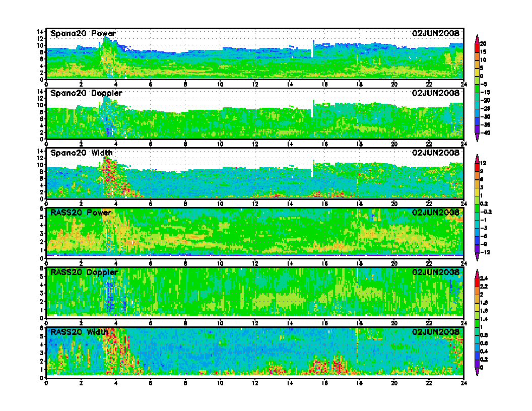
Task: Click x-axis tick '22' under the Spano20 Width panel
Action: pyautogui.click(x=429, y=204)
